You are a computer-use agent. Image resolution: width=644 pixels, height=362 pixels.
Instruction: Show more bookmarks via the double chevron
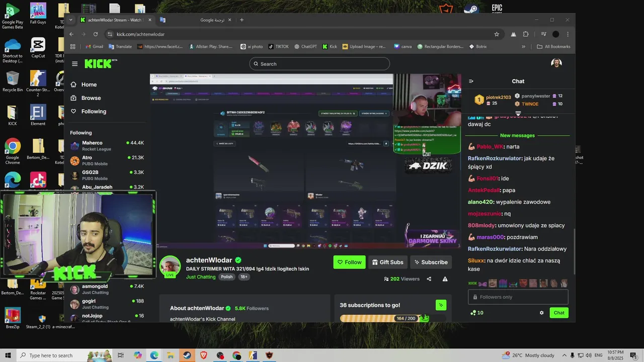tap(523, 46)
